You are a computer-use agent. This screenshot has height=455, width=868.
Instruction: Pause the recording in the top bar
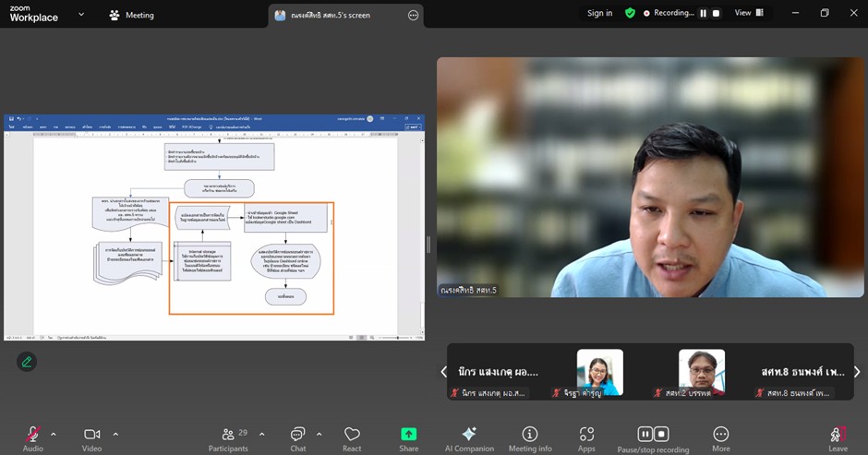pos(703,14)
